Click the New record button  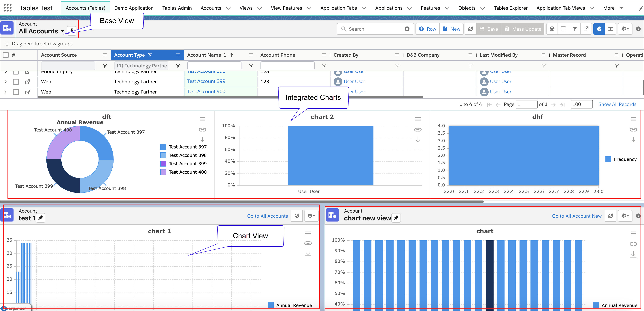451,29
